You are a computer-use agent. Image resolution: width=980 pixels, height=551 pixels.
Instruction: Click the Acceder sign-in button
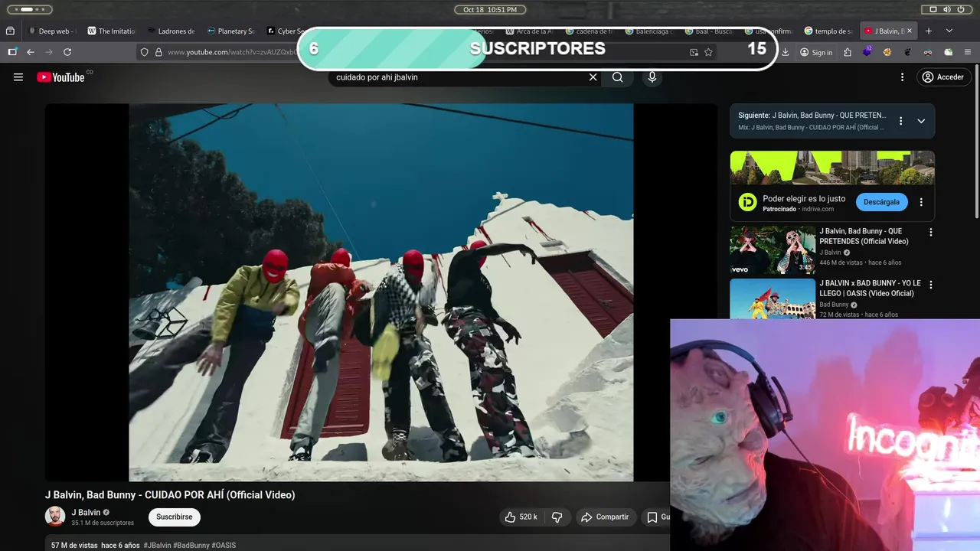[944, 77]
